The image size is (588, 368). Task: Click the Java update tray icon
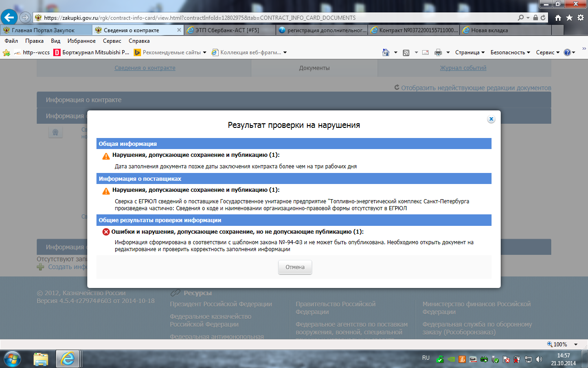tap(462, 359)
